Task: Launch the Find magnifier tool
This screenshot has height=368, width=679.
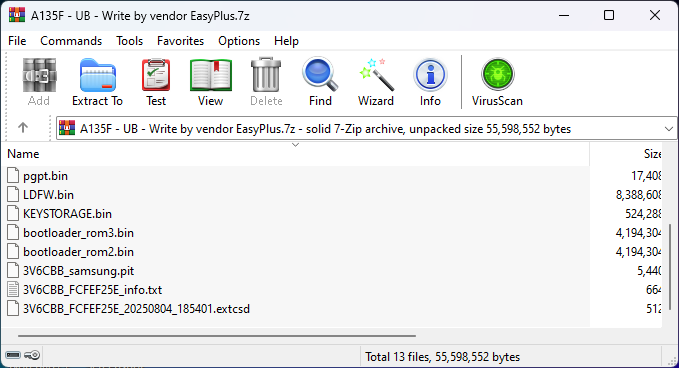Action: 320,82
